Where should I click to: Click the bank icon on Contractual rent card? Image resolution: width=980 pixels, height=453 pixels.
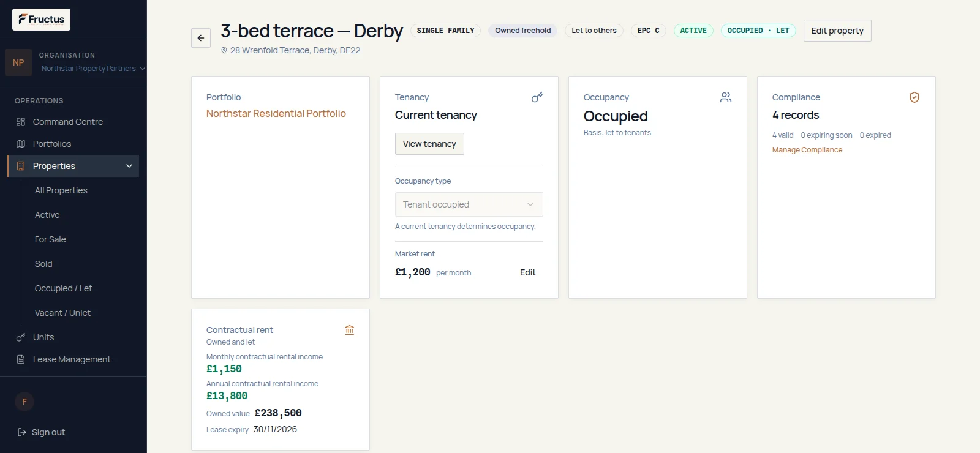pos(350,330)
